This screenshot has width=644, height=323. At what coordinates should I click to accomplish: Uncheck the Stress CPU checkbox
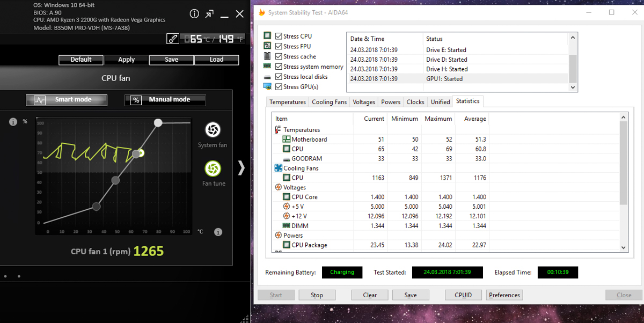(x=279, y=36)
